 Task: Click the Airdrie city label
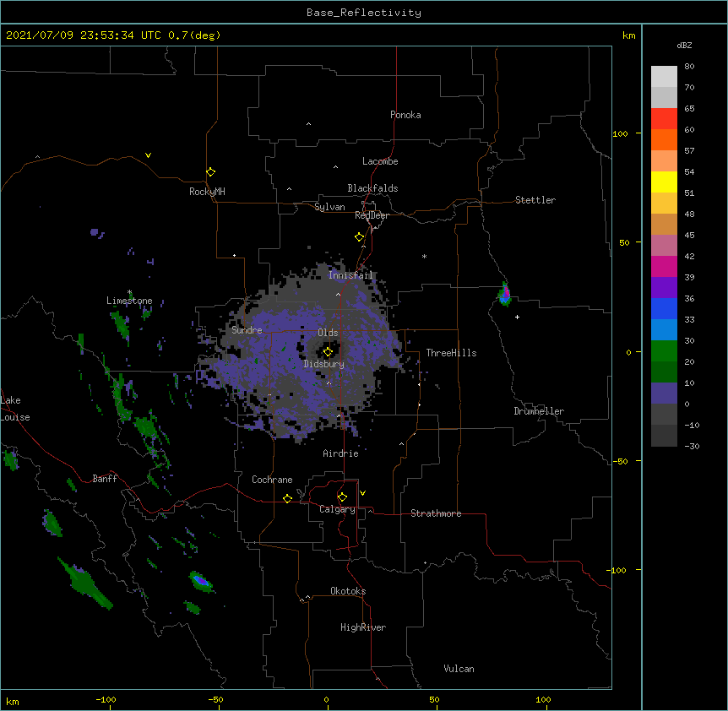click(x=340, y=453)
